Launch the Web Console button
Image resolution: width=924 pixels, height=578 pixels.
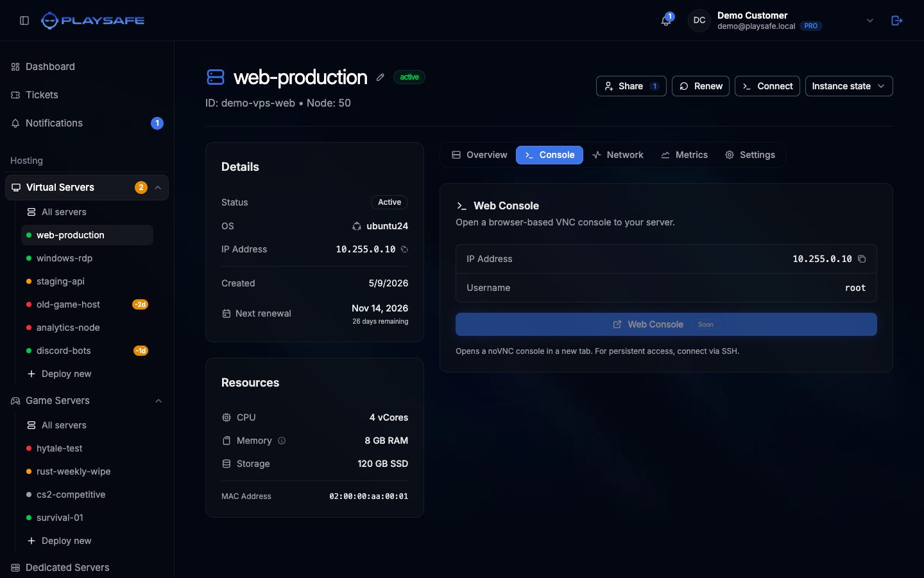point(666,324)
